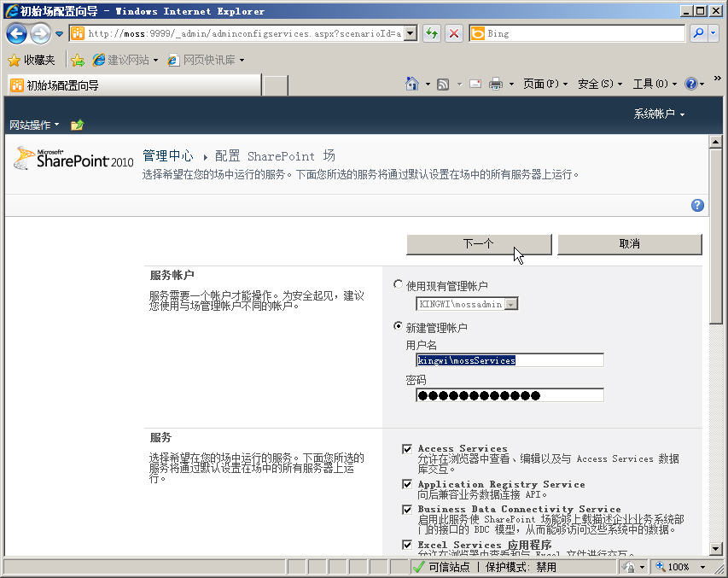Open the 工具(O) menu
Screen dimensions: 728x578
pos(655,85)
